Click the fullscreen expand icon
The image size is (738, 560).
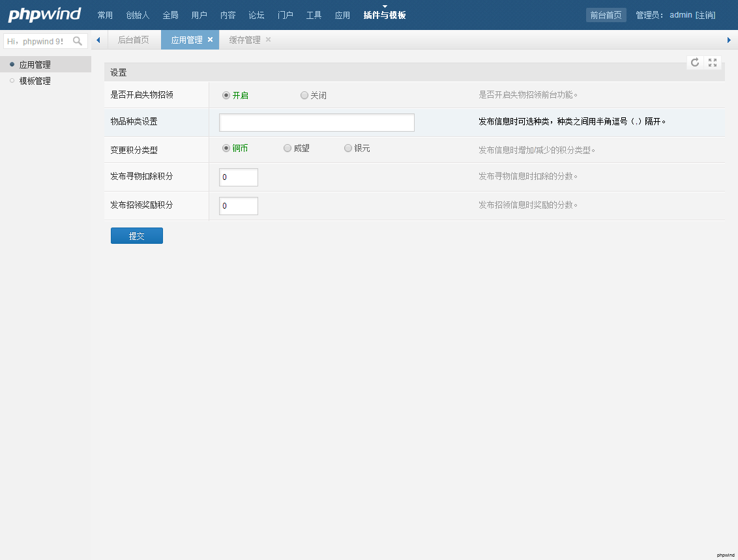coord(713,62)
